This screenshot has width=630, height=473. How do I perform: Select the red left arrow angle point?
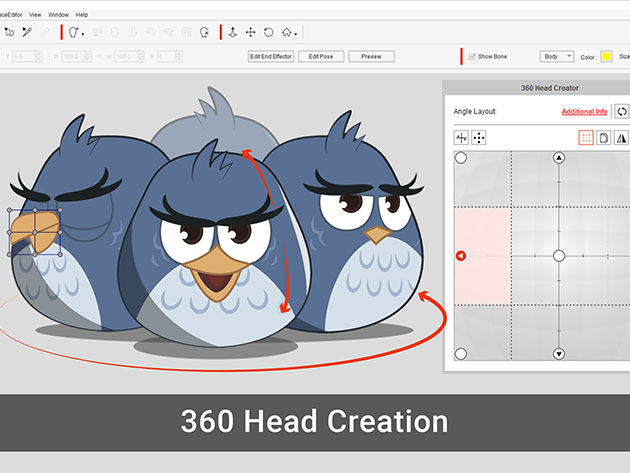click(x=461, y=256)
